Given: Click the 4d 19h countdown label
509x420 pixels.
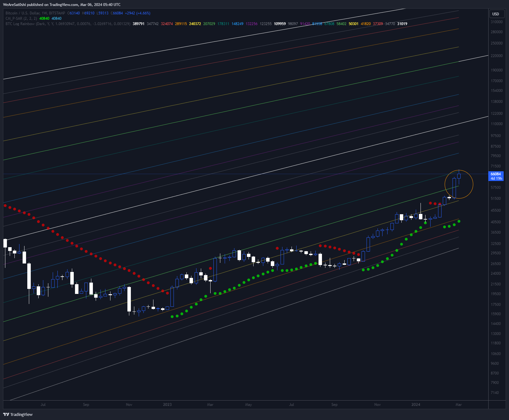Looking at the screenshot, I should [x=496, y=178].
